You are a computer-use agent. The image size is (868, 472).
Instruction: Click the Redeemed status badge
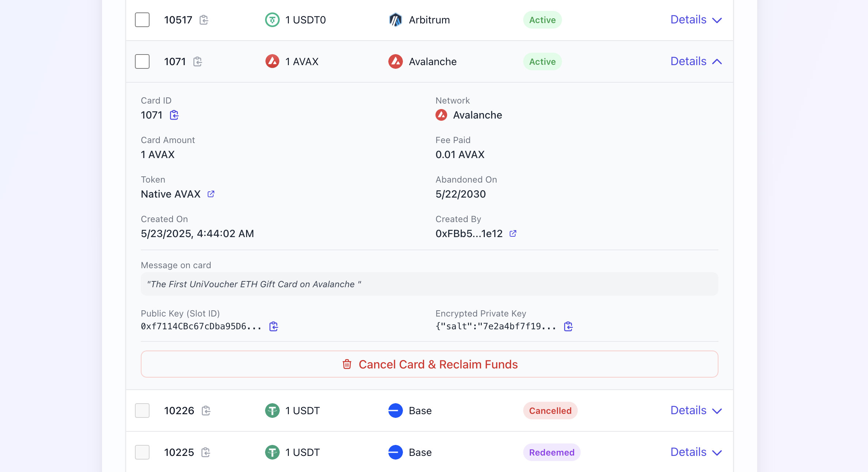[x=552, y=452]
